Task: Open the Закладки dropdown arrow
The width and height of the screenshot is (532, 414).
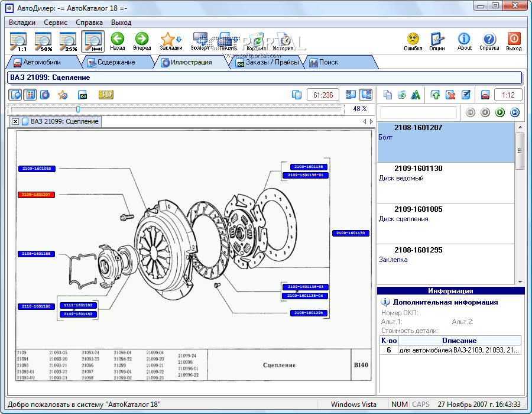Action: click(x=179, y=40)
